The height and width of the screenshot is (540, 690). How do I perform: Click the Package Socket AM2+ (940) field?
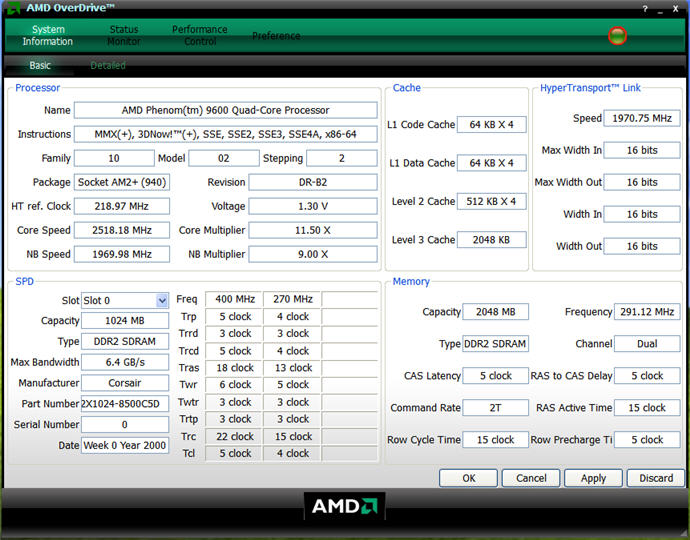[122, 182]
